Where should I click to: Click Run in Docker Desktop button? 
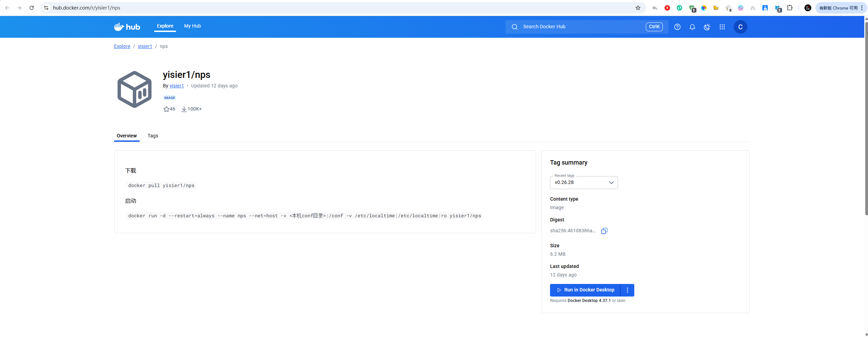tap(585, 290)
